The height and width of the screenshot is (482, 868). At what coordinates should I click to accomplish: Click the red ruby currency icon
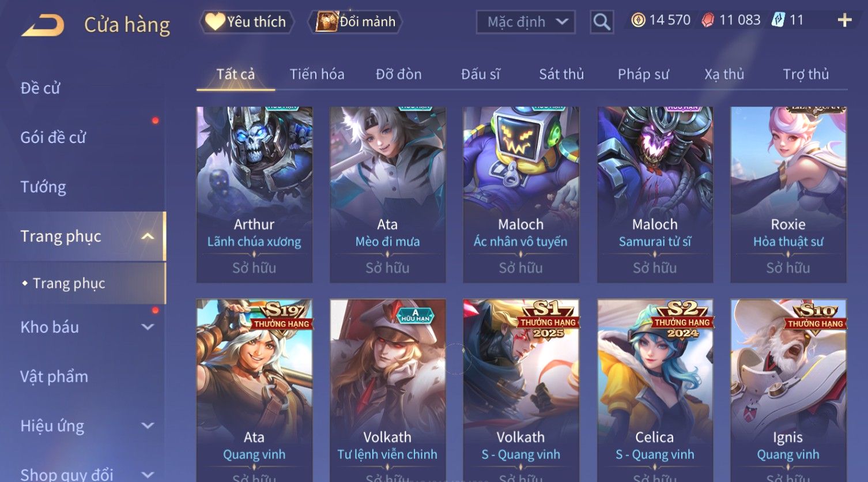coord(708,21)
